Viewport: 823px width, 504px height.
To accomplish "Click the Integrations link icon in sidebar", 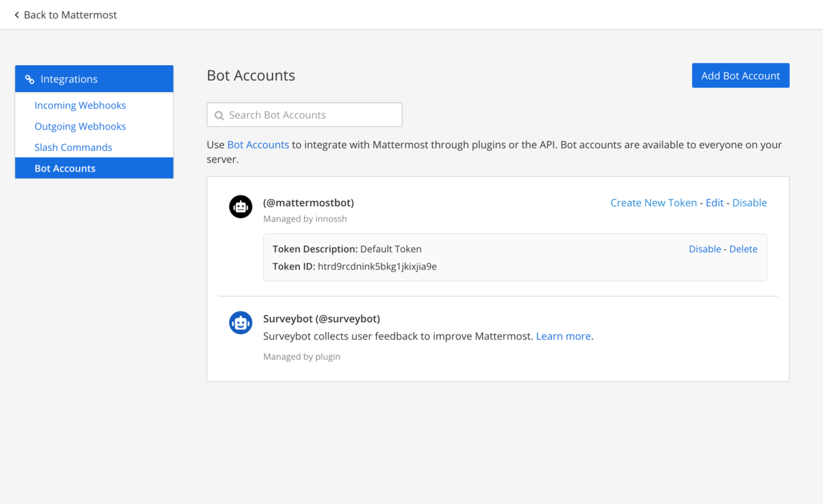I will tap(29, 80).
